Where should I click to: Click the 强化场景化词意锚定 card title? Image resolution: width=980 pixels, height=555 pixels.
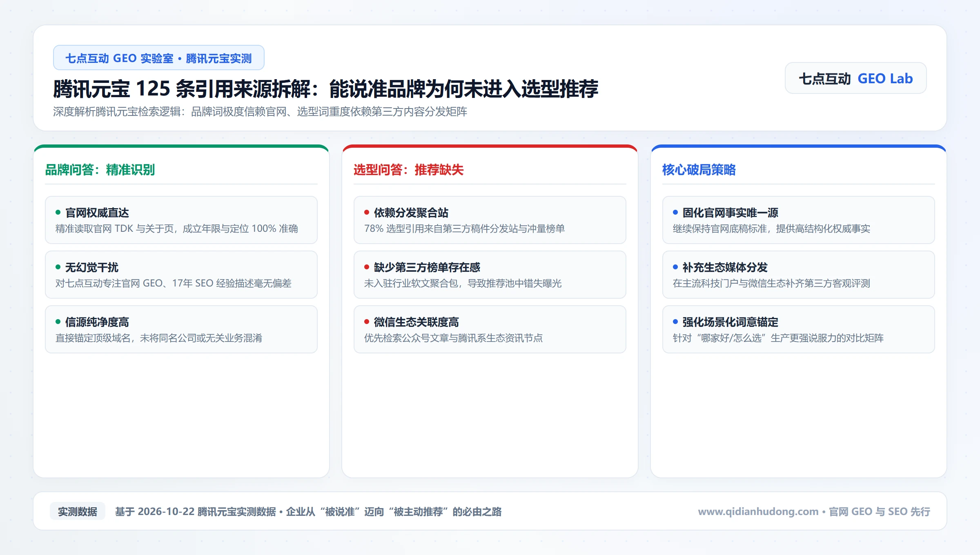[731, 322]
